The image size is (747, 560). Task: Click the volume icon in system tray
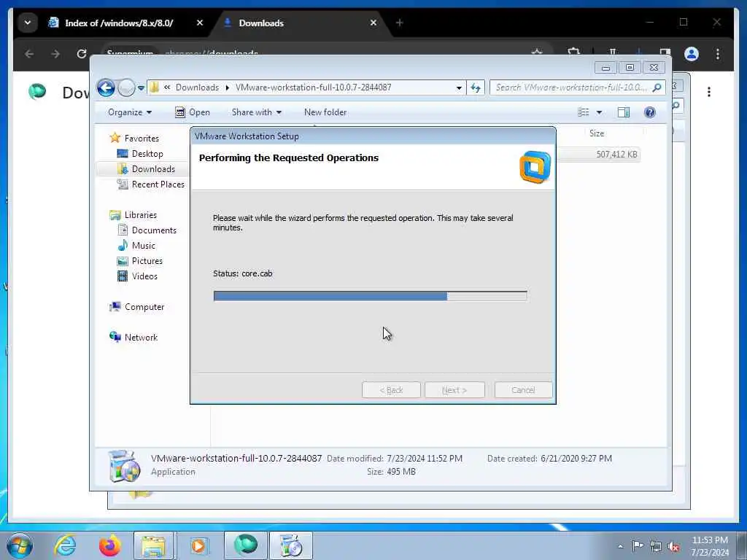point(673,547)
